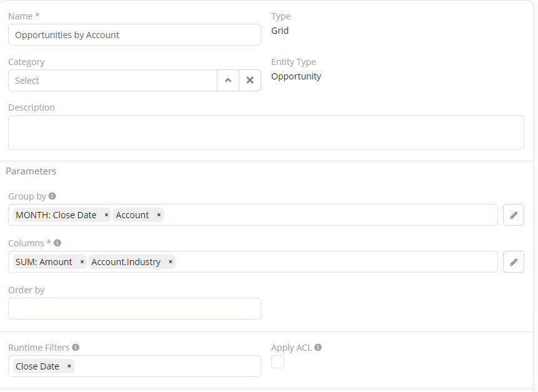
Task: Remove the MONTH: Close Date group tag
Action: 106,215
